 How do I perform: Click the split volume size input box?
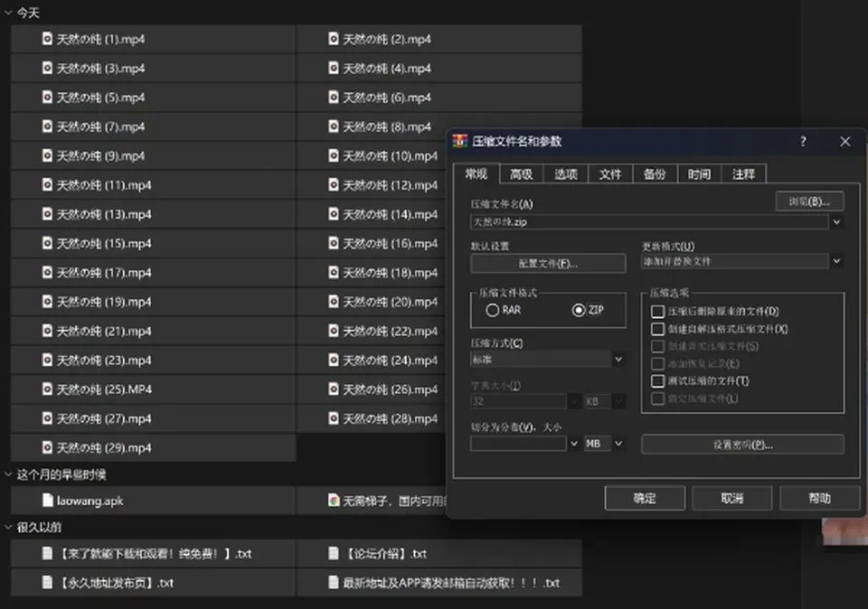[518, 444]
